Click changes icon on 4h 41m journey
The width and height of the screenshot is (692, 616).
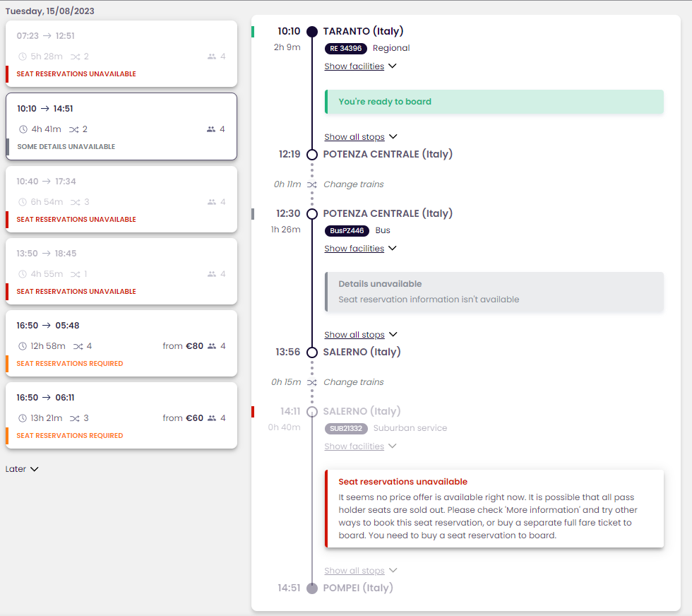(x=73, y=129)
